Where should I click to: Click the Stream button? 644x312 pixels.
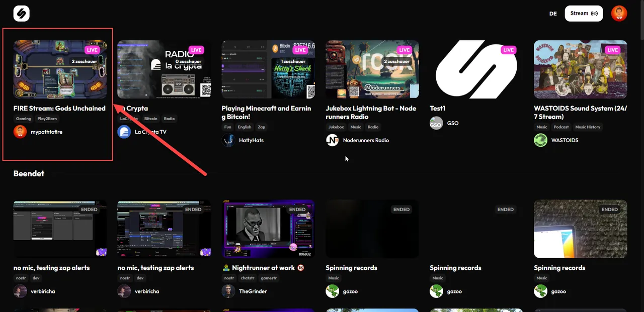click(584, 14)
